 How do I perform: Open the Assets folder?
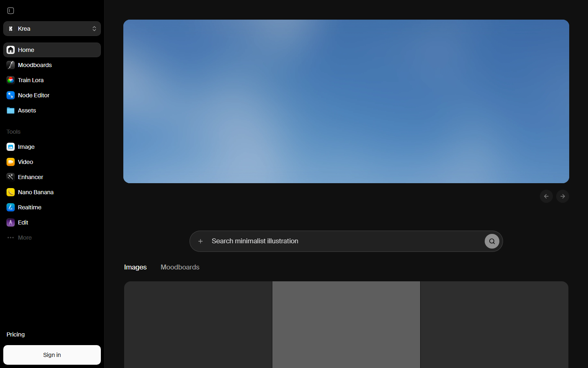52,110
